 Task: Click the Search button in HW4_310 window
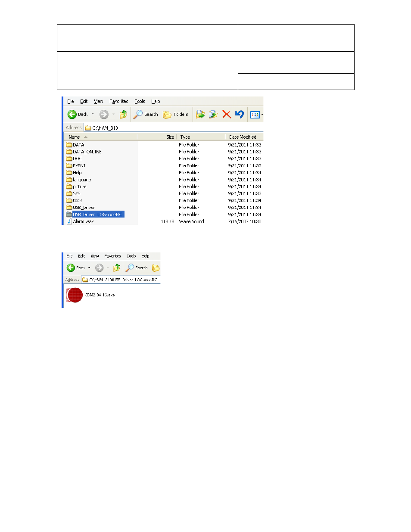tap(146, 115)
